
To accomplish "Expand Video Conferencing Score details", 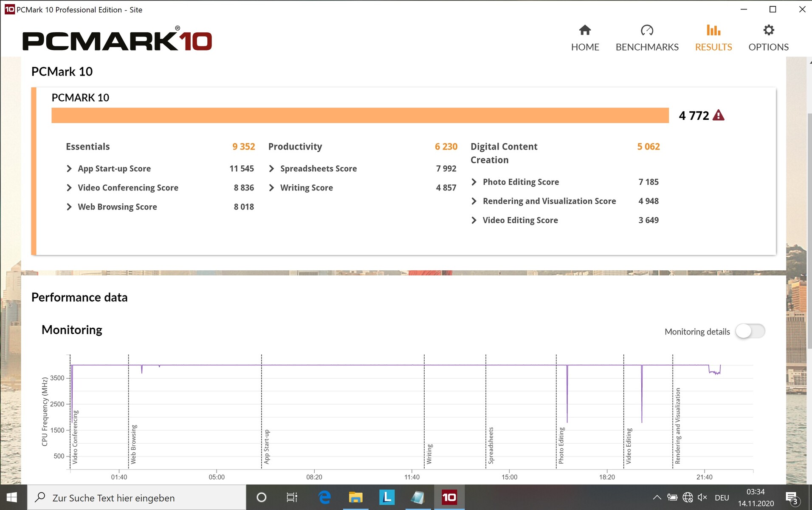I will (69, 188).
